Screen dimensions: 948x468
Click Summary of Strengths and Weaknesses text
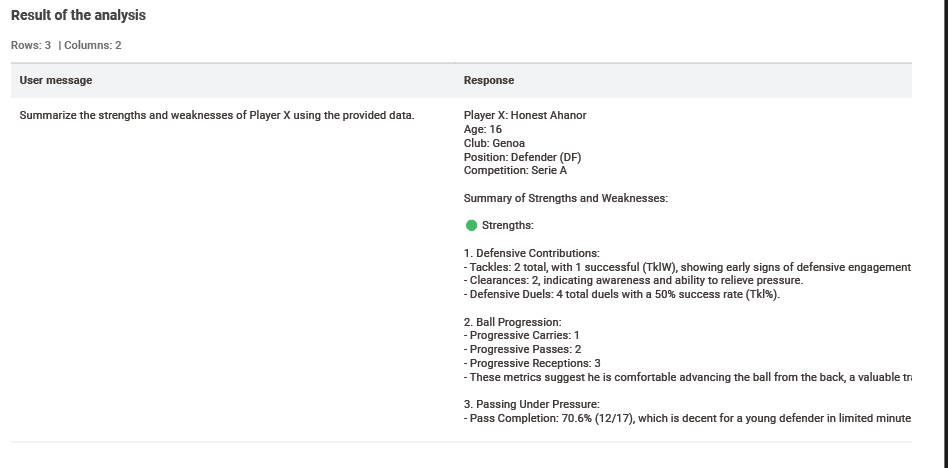pos(565,198)
